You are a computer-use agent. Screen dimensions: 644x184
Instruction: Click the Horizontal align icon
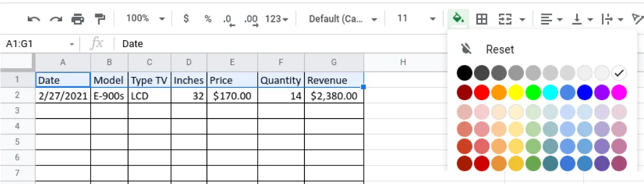tap(546, 19)
